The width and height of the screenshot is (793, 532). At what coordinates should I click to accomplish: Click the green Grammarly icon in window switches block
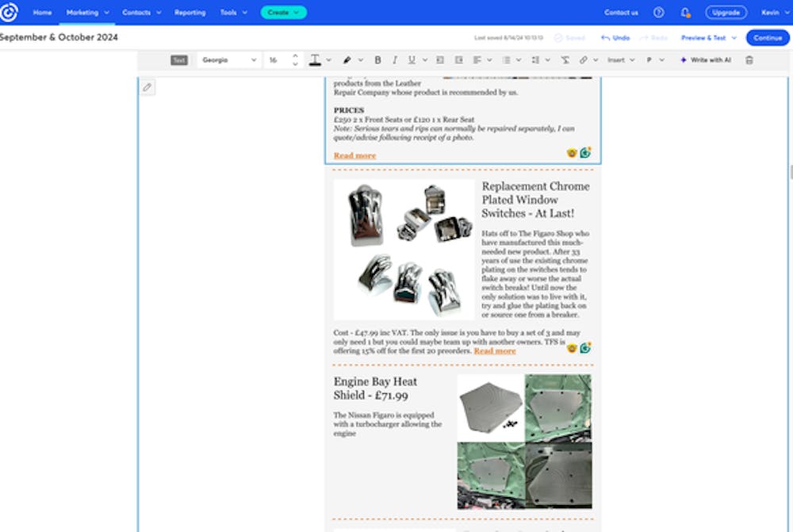585,348
